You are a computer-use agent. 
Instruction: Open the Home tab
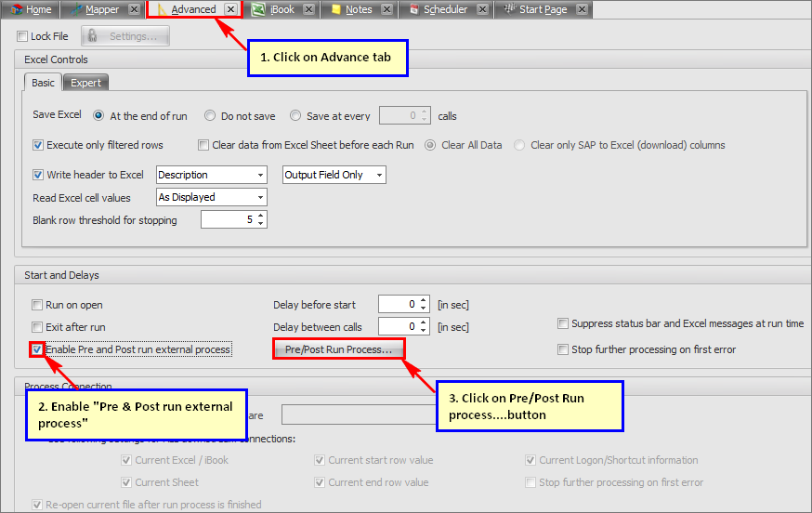32,9
